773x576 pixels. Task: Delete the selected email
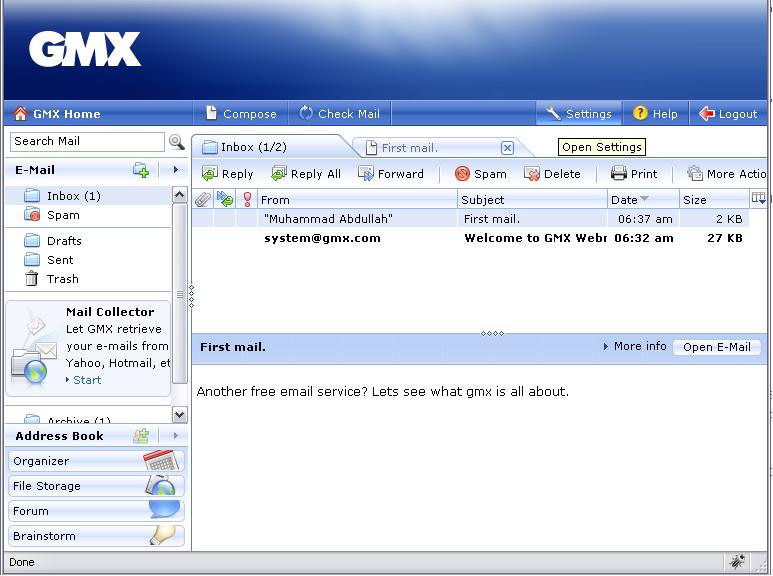tap(552, 174)
